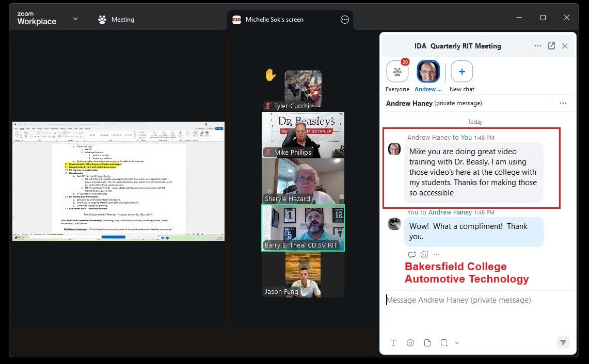Open the Everyone group chat with 20 unread
Viewport: 589px width, 364px height.
pyautogui.click(x=397, y=71)
